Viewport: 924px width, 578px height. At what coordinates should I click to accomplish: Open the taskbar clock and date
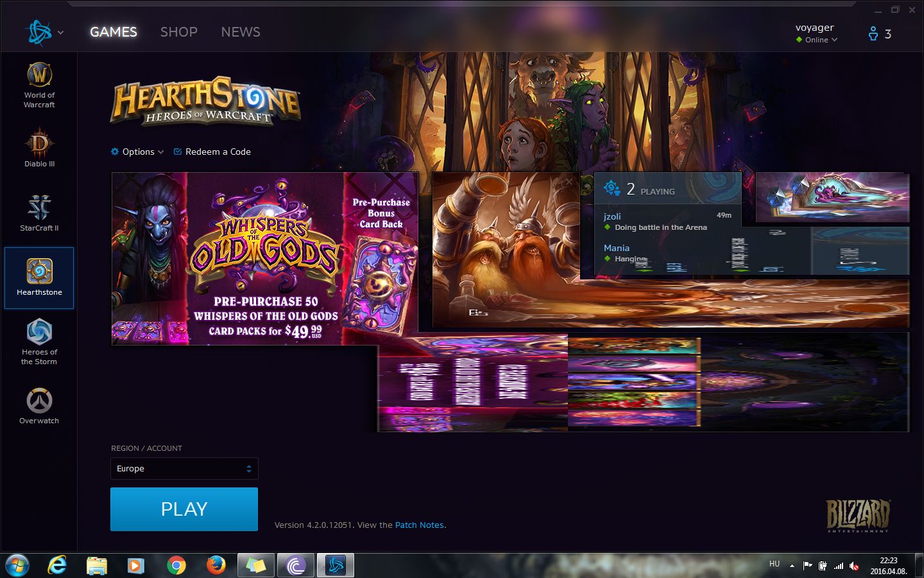pyautogui.click(x=888, y=566)
